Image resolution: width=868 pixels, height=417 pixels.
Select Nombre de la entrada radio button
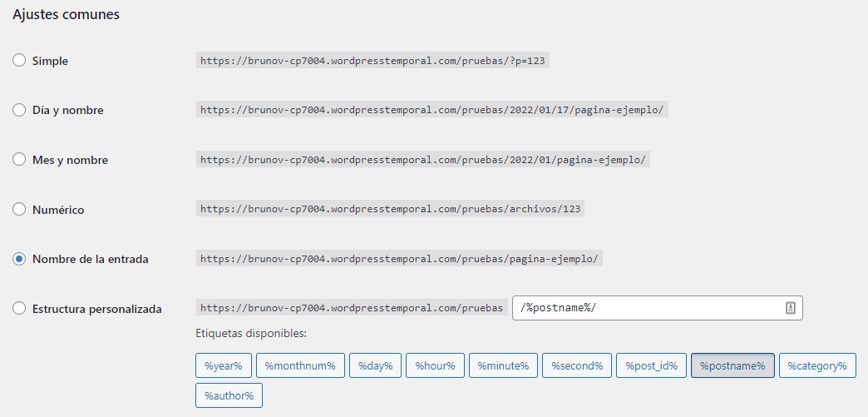click(x=19, y=259)
